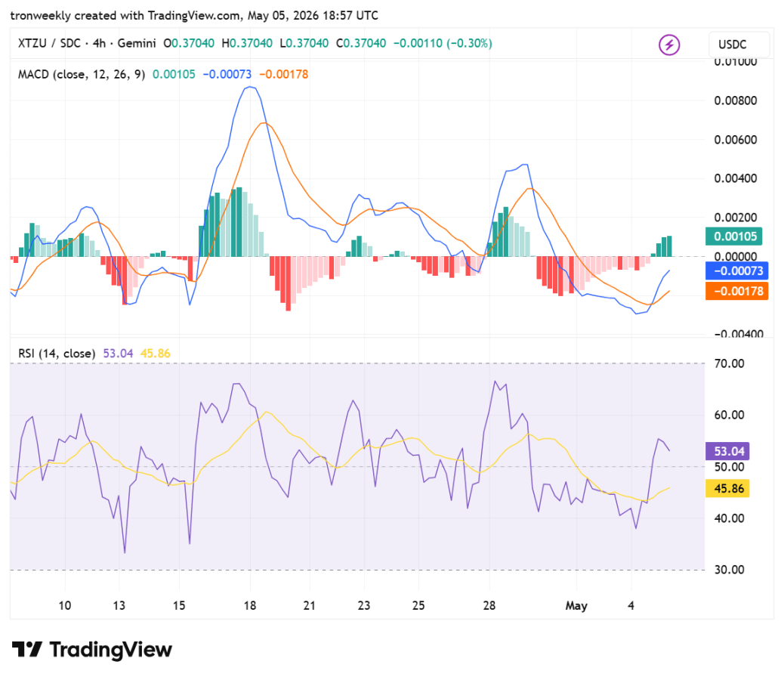Click date 15 on the time axis
The width and height of the screenshot is (784, 680).
tap(179, 605)
